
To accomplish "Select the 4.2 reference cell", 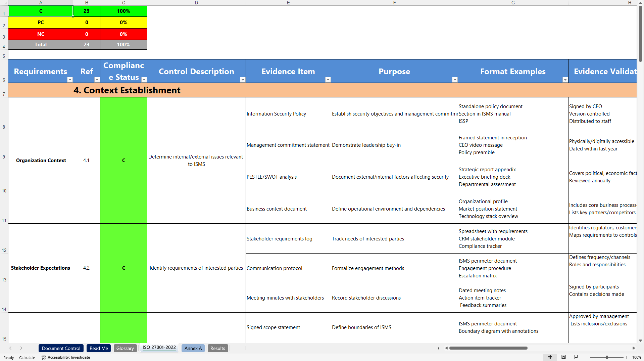I will (x=87, y=268).
